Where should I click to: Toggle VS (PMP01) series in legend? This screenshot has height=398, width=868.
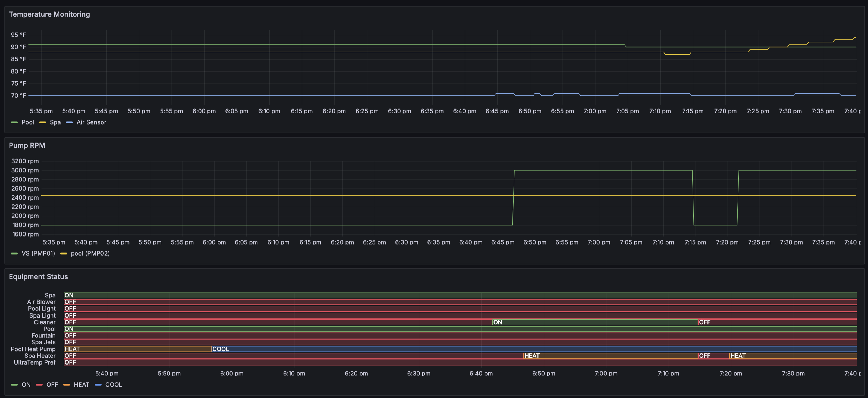click(x=38, y=253)
